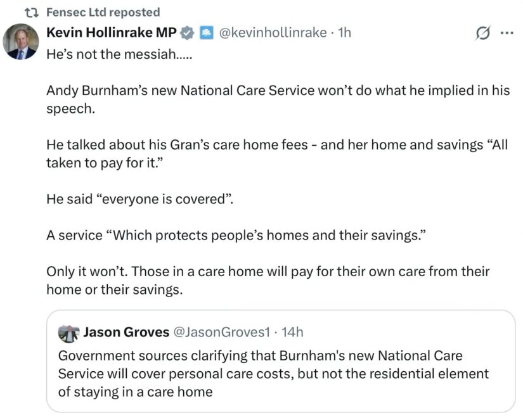Viewport: 523px width, 420px height.
Task: Click the Jason Groves name in the quoted tweet
Action: (x=126, y=333)
